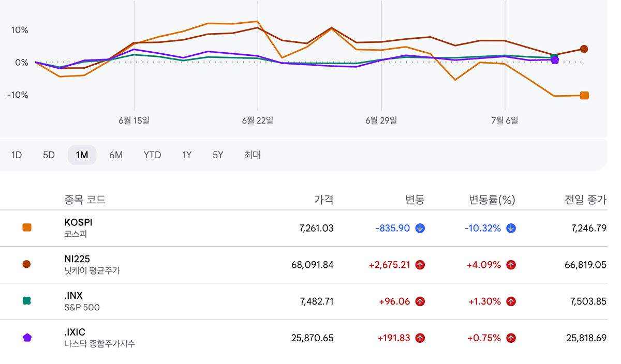Click KOSPI previous close 7,246.79
Viewport: 621px width, 364px height.
(x=589, y=228)
